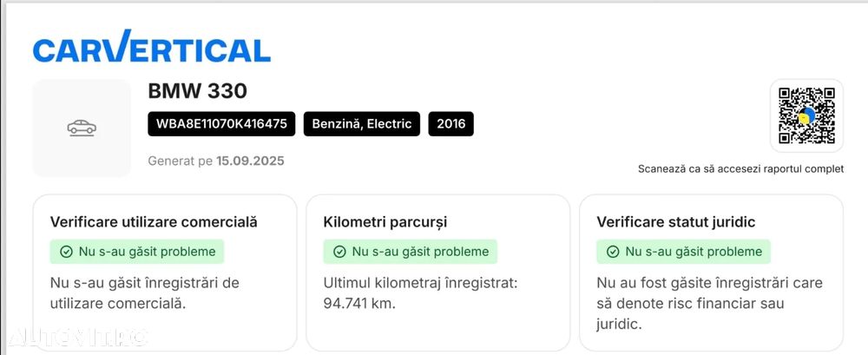The height and width of the screenshot is (355, 868).
Task: Click checkmark icon under Verificare utilizare comercială
Action: [66, 252]
